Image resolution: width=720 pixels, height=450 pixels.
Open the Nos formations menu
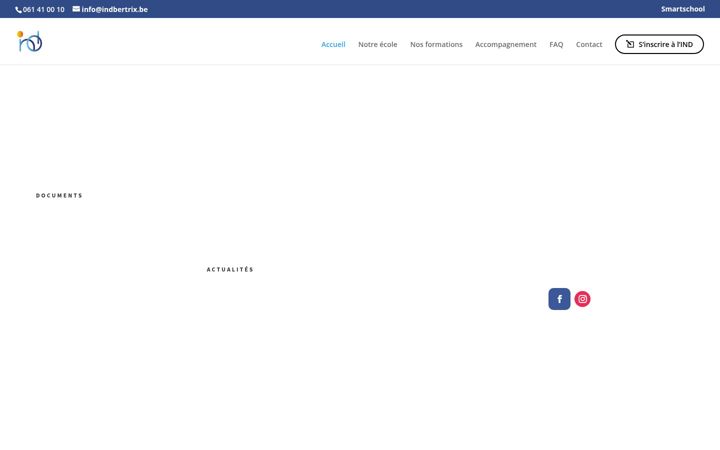(436, 44)
